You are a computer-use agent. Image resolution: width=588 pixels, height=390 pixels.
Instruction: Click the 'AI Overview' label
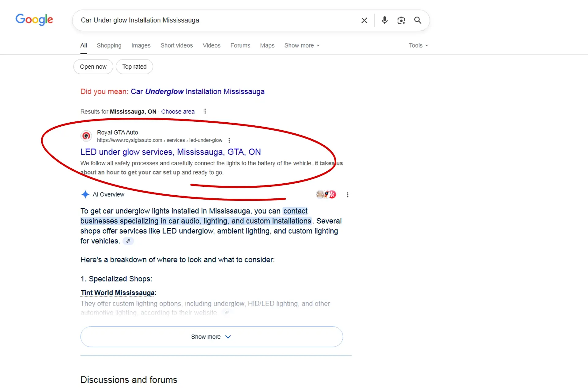(x=108, y=194)
